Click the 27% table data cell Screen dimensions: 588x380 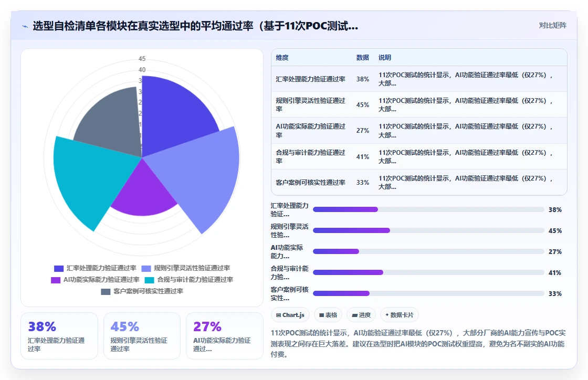point(363,130)
